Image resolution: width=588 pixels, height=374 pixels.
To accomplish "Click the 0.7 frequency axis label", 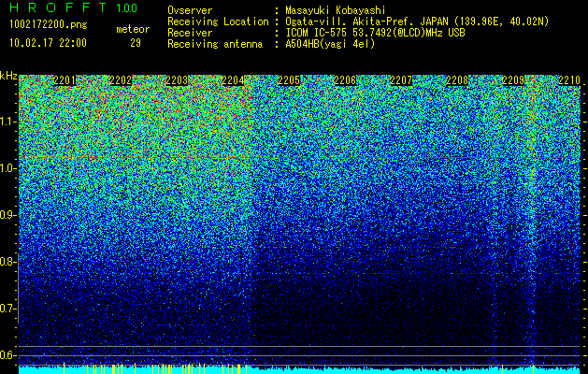I will [8, 309].
